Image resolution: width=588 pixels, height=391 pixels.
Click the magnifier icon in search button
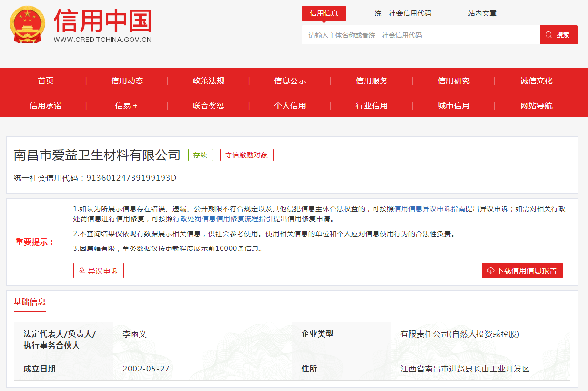(x=548, y=35)
